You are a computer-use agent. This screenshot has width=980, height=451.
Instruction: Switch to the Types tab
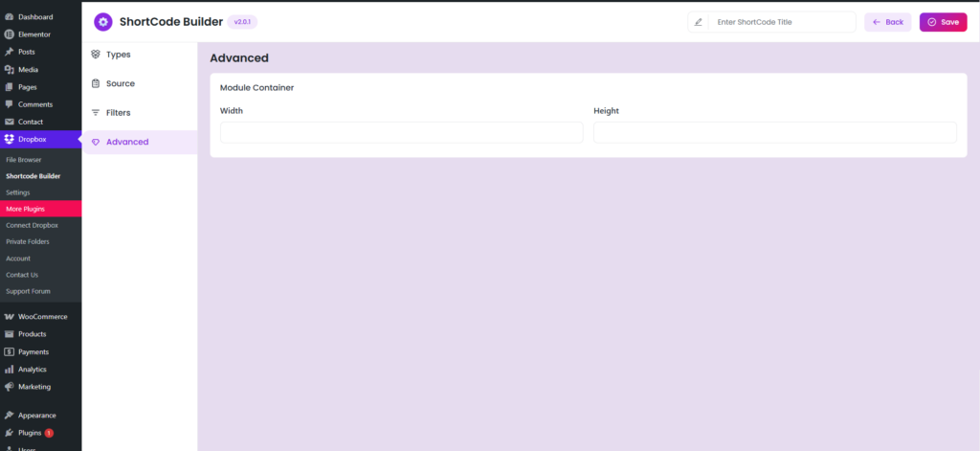(x=140, y=55)
